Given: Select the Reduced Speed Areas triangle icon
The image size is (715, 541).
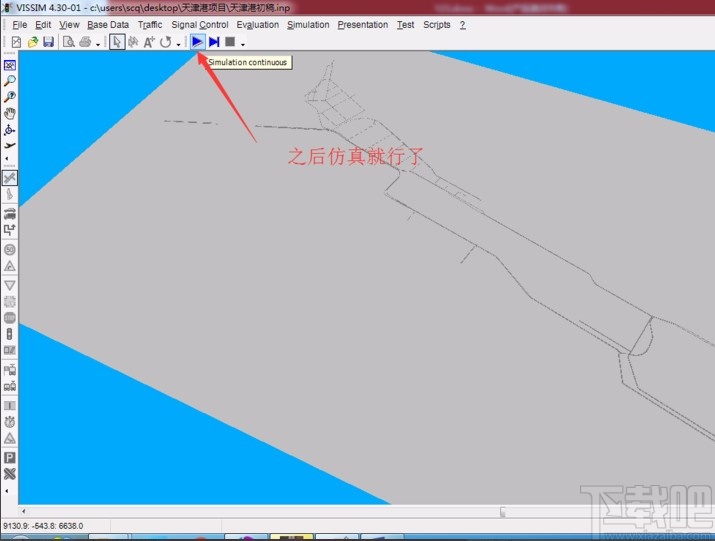Looking at the screenshot, I should coord(10,266).
